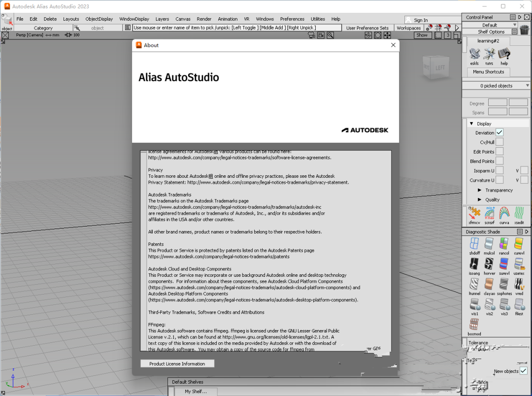Open the Preferences menu
Image resolution: width=532 pixels, height=396 pixels.
tap(292, 19)
